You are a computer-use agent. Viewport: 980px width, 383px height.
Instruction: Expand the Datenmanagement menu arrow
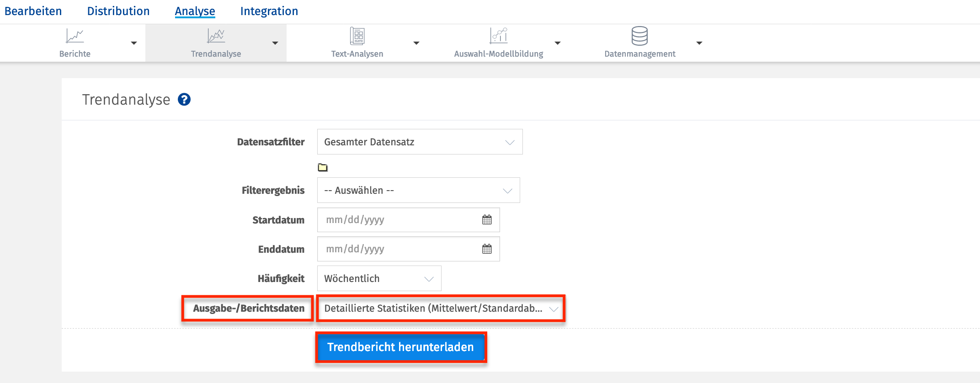[699, 43]
